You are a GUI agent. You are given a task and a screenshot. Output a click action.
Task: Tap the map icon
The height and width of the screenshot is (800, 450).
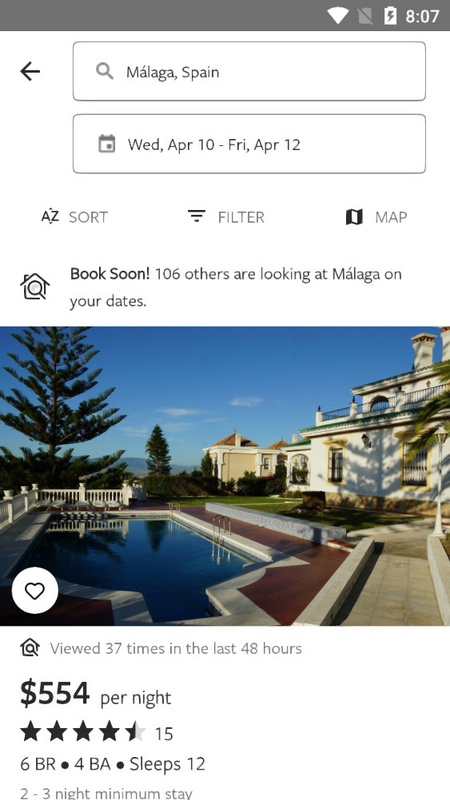point(354,217)
